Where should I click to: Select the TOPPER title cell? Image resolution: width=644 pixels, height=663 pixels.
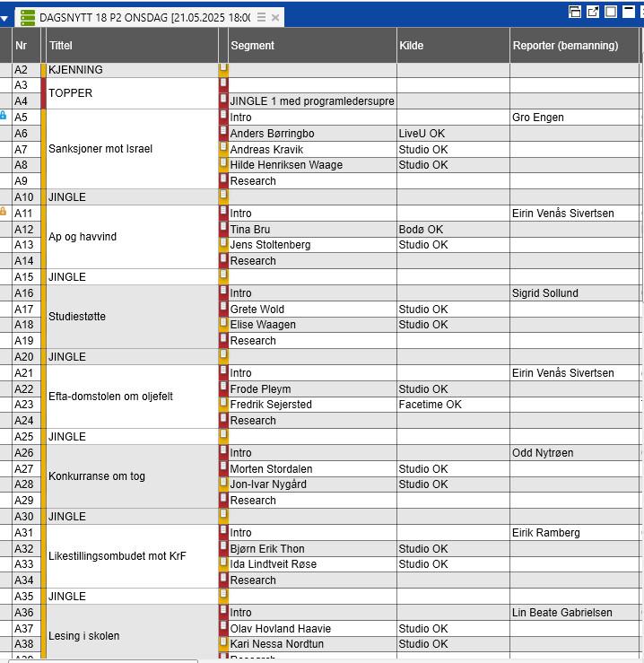coord(132,93)
